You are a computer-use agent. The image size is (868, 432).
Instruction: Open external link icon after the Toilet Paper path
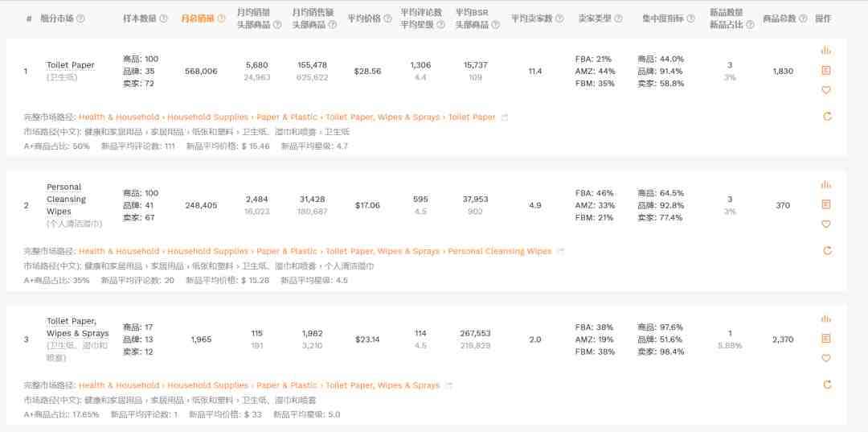point(504,117)
